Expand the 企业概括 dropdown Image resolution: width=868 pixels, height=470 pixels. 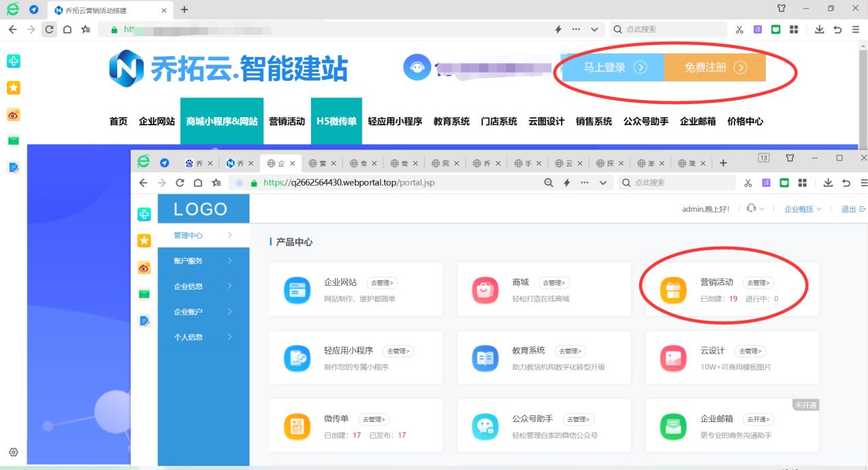coord(802,209)
